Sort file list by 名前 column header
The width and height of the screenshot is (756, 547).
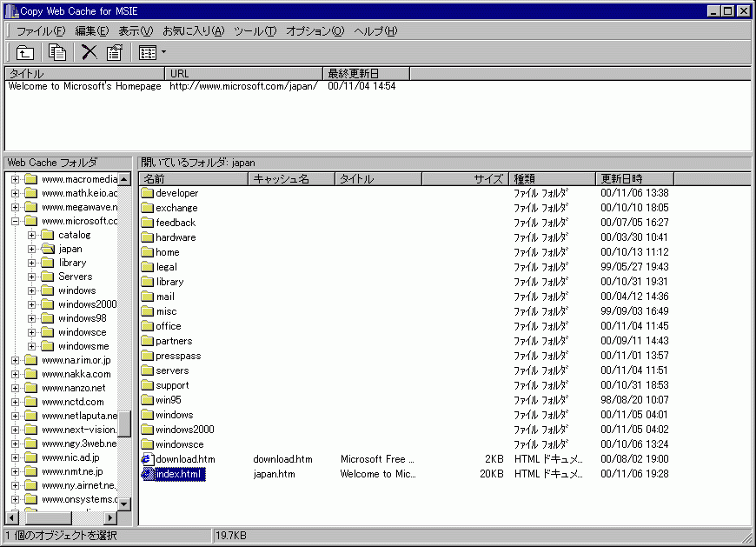click(x=193, y=179)
